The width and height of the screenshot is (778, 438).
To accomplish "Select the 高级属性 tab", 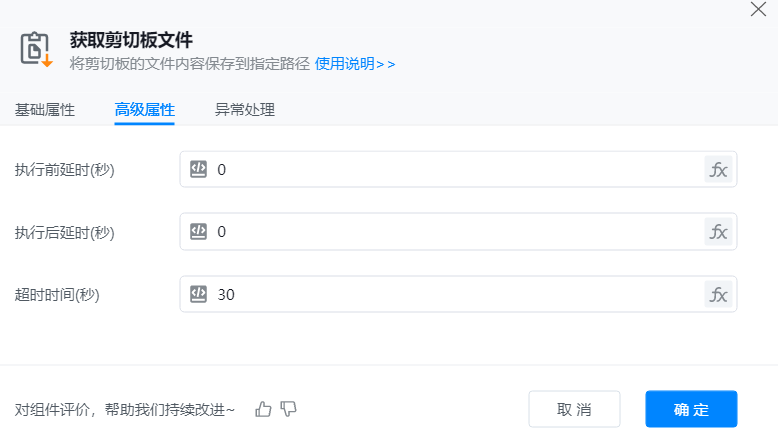I will point(145,110).
